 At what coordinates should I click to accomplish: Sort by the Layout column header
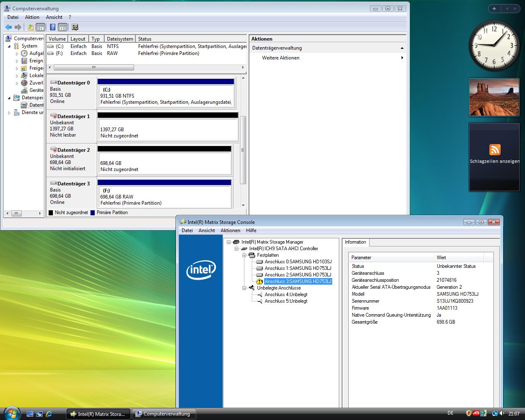point(78,39)
